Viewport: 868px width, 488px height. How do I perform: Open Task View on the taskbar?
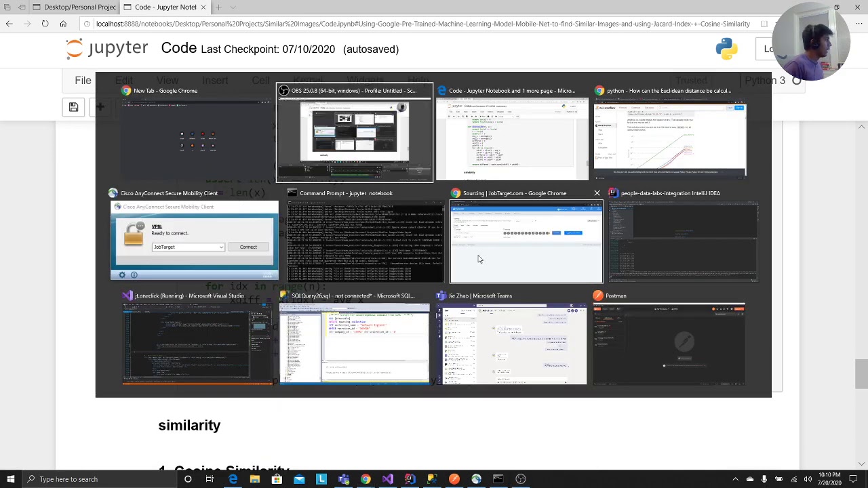pyautogui.click(x=210, y=479)
